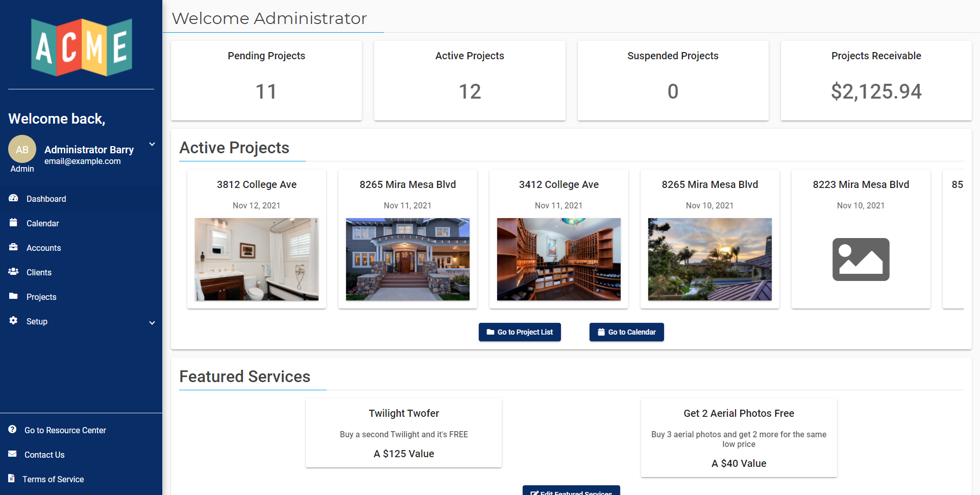Click the Nov 12, 2021 date
Viewport: 980px width, 495px height.
coord(256,205)
